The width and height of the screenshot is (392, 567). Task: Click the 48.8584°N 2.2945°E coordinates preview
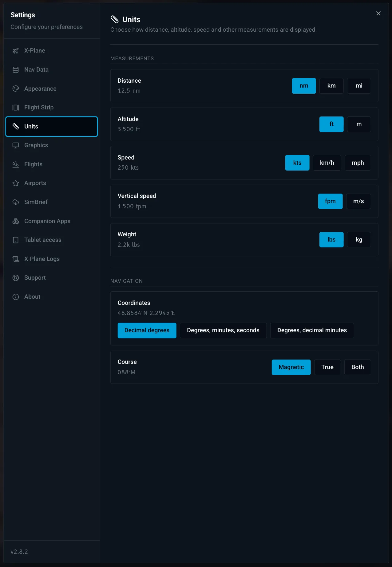coord(146,313)
